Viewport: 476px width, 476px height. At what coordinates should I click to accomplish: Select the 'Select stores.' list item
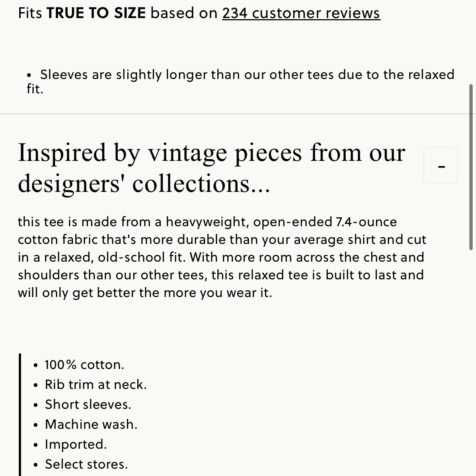point(86,464)
